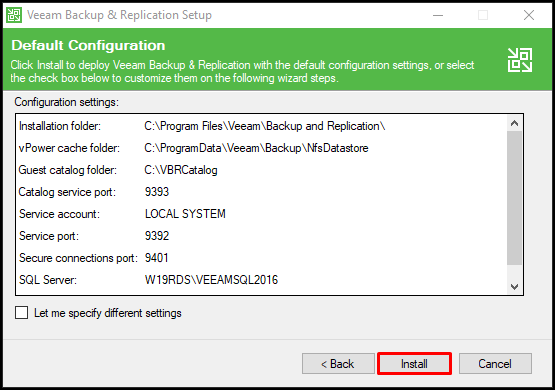
Task: Select the vPower cache folder path
Action: click(x=256, y=148)
